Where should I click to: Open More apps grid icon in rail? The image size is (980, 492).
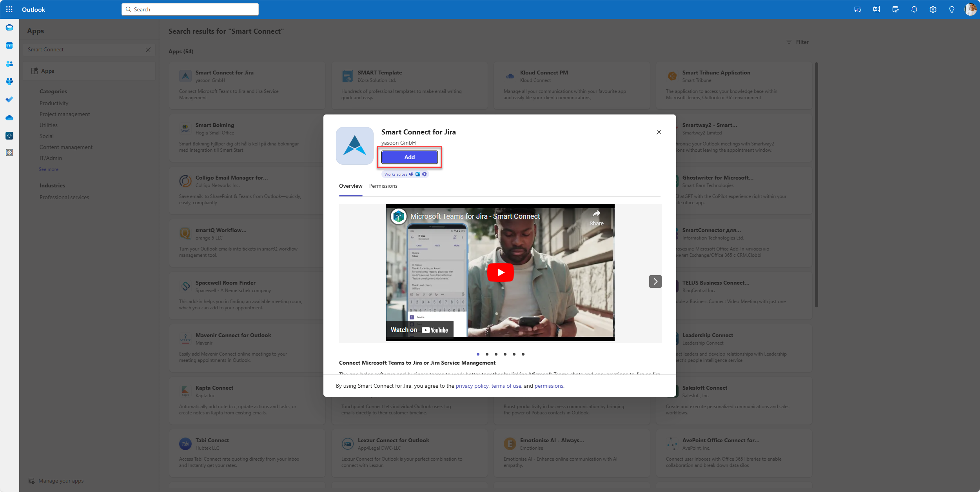coord(9,153)
